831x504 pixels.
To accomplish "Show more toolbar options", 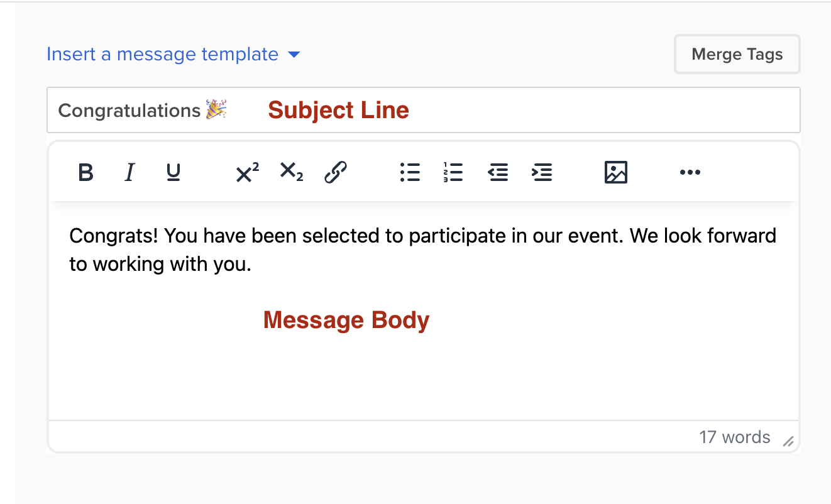I will tap(690, 172).
